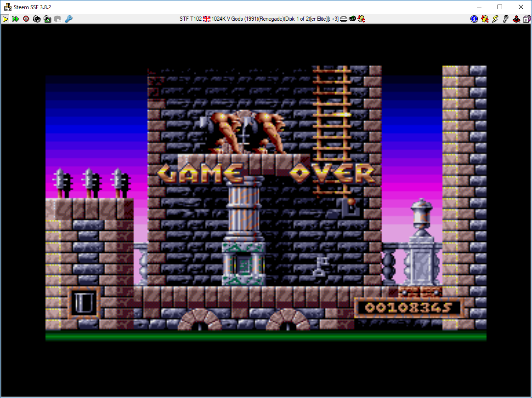
Task: Click the take screenshot icon
Action: [47, 19]
